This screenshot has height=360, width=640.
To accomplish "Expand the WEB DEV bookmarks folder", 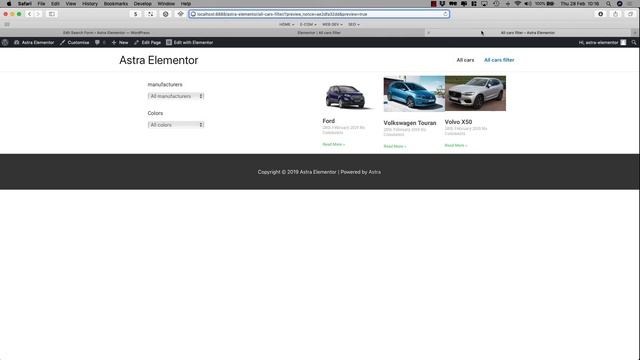I will pos(332,24).
